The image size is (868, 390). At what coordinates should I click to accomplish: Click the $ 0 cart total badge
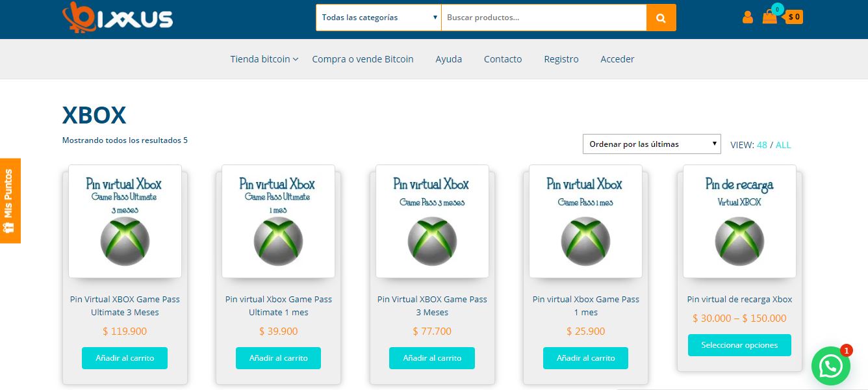(x=794, y=17)
